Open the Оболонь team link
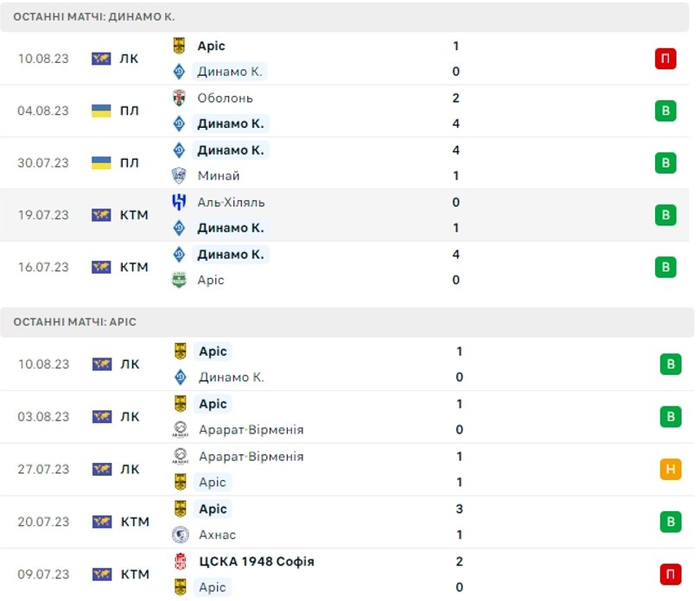 pyautogui.click(x=225, y=98)
